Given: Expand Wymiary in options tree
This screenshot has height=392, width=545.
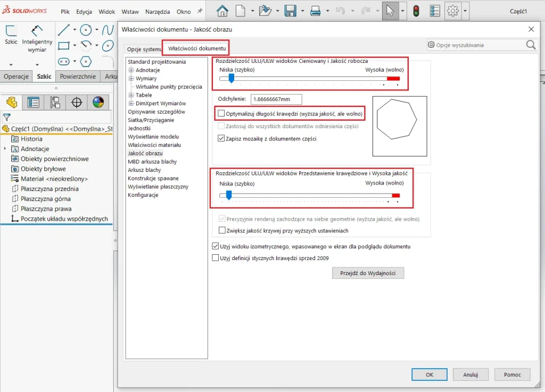Looking at the screenshot, I should [x=131, y=79].
